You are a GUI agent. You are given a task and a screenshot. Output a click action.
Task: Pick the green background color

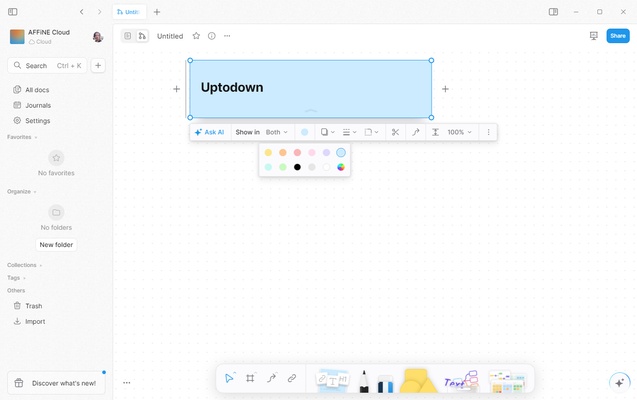pos(283,167)
